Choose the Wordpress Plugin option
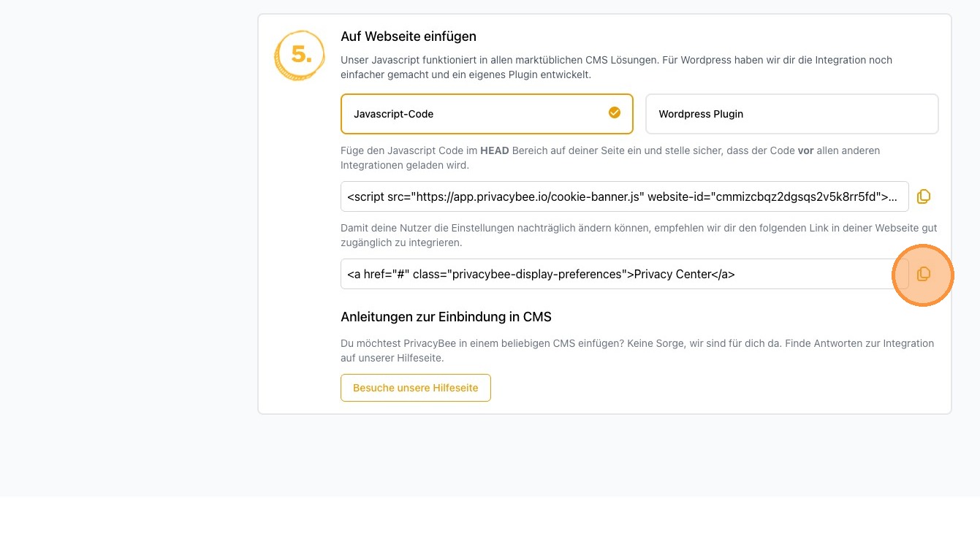This screenshot has width=980, height=547. [x=791, y=114]
